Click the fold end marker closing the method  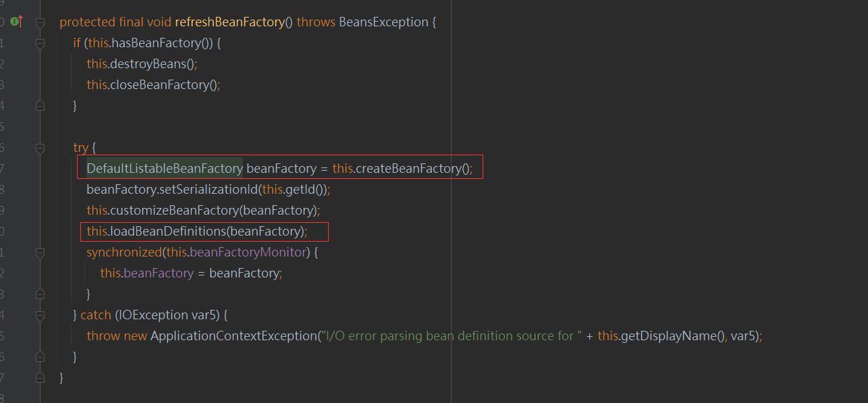click(x=40, y=378)
